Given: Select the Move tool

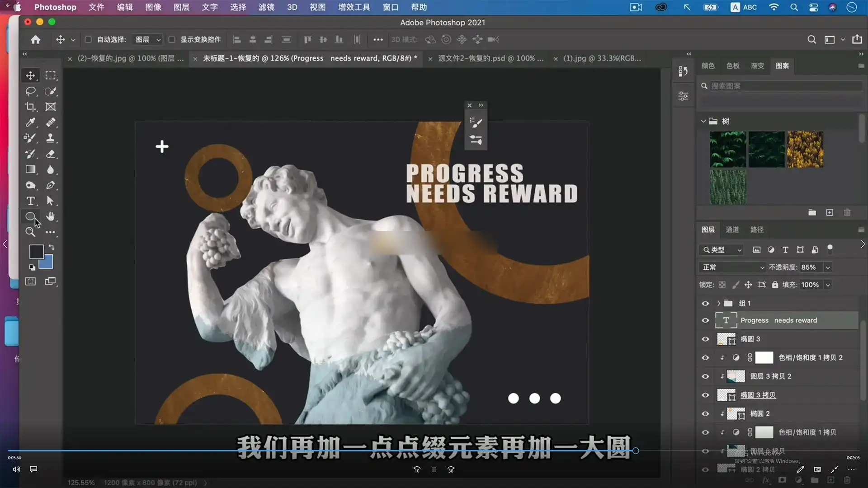Looking at the screenshot, I should pyautogui.click(x=30, y=75).
